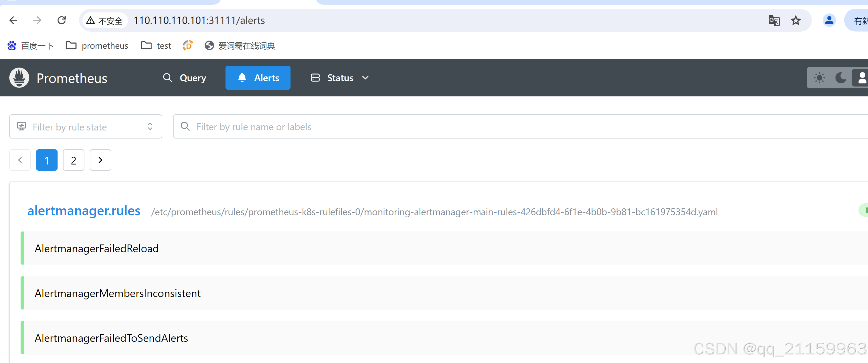Click the Status server icon

(315, 78)
